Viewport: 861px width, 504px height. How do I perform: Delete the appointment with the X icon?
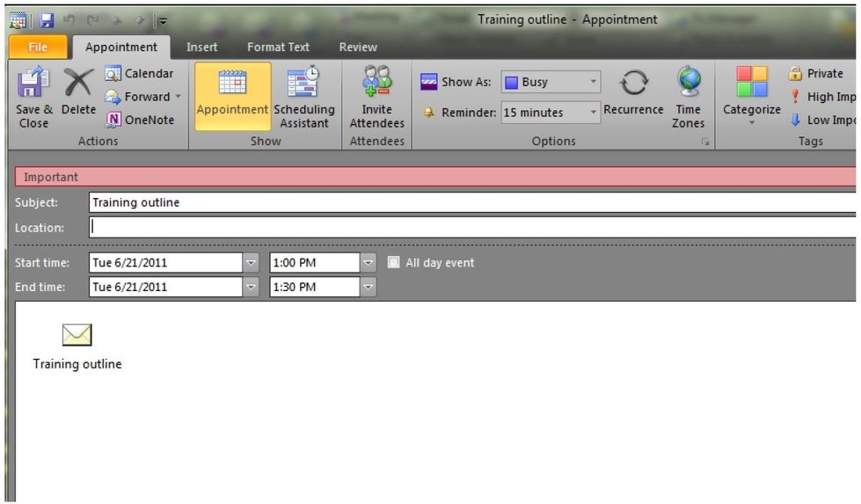[78, 84]
